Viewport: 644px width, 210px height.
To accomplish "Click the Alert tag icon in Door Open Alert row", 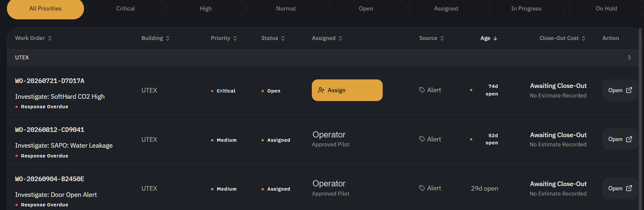I will [422, 188].
